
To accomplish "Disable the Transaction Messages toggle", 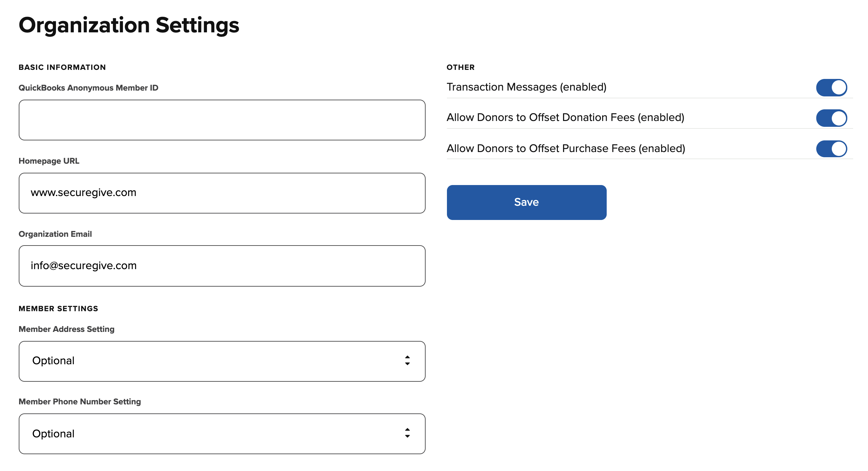I will point(831,88).
